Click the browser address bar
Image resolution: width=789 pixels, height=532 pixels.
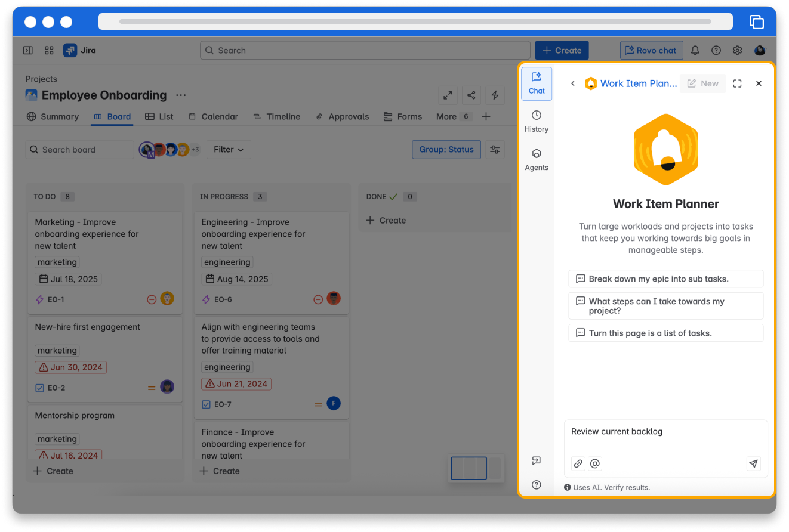415,21
